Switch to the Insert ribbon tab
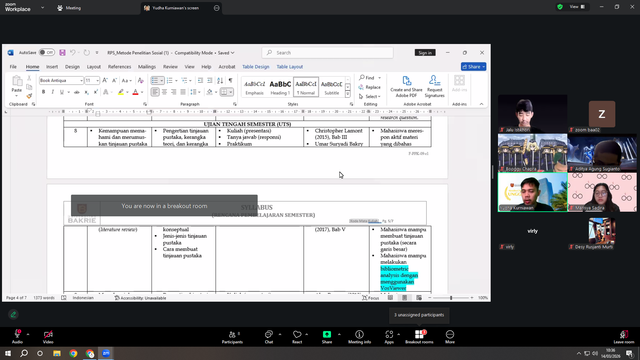640x360 pixels. [52, 67]
